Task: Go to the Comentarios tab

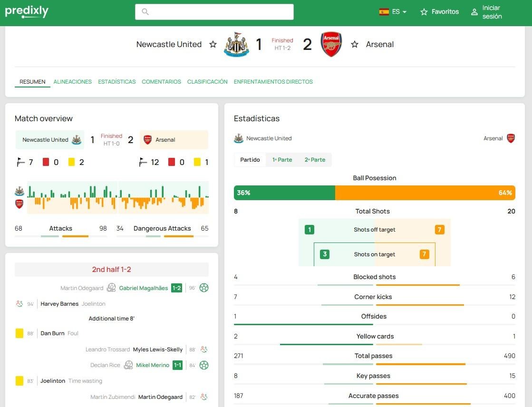Action: pos(161,82)
